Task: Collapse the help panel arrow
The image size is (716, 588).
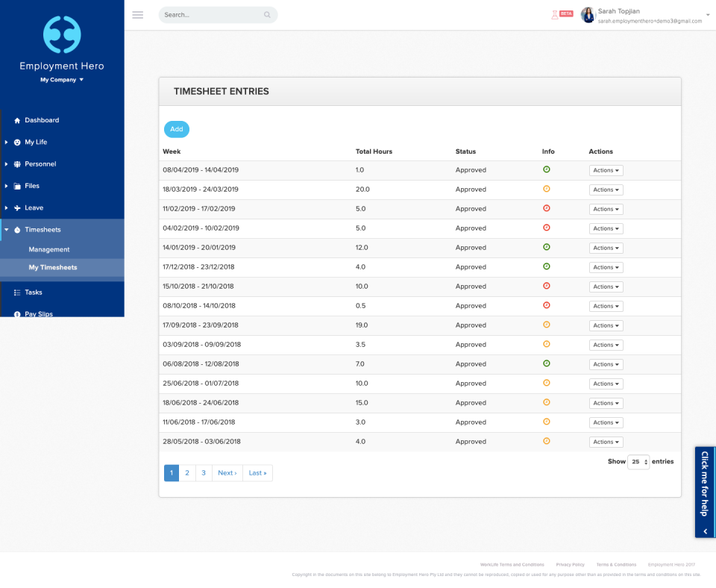Action: coord(706,531)
